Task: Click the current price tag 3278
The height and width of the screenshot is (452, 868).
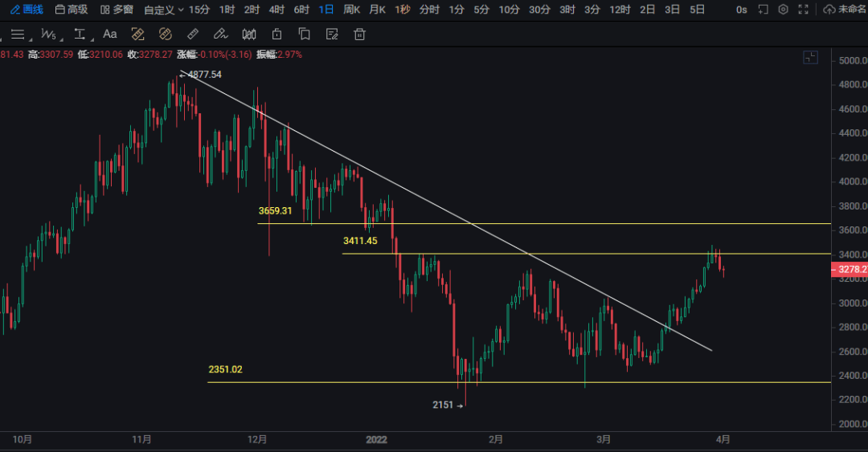Action: pyautogui.click(x=850, y=270)
